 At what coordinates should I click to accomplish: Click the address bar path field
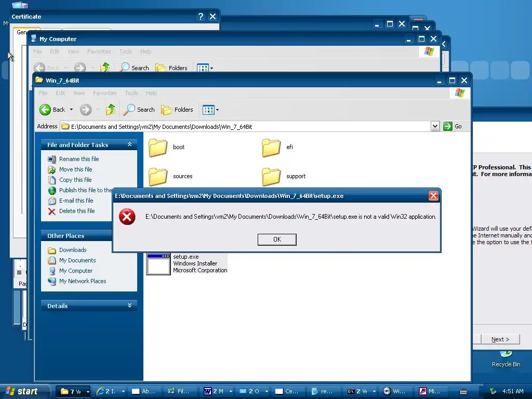tap(246, 127)
